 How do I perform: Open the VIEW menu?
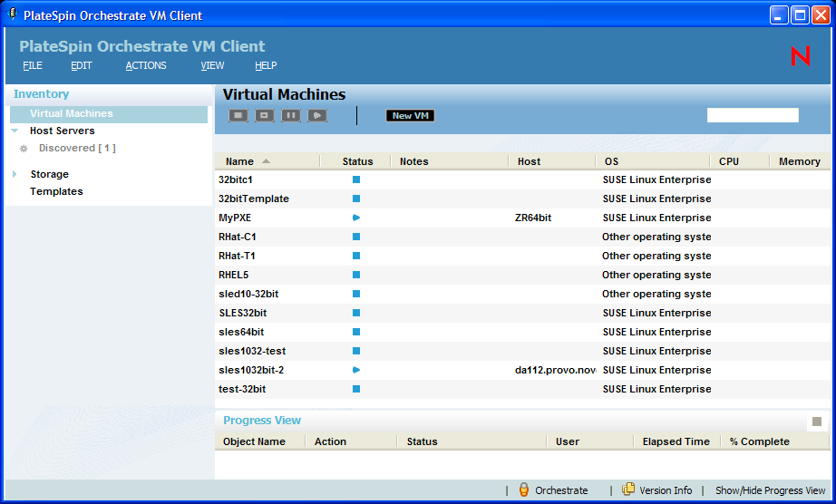[212, 65]
